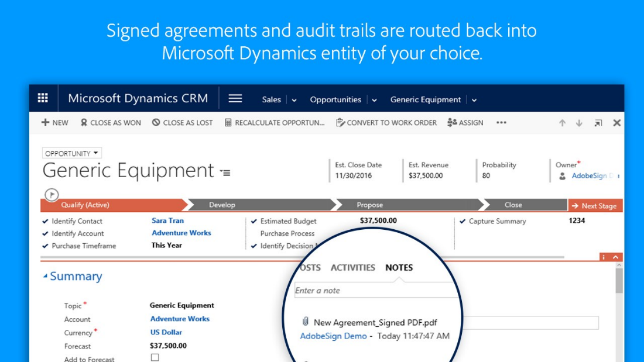This screenshot has height=362, width=644.
Task: Click the vertical scrollbar thumb
Action: [619, 281]
